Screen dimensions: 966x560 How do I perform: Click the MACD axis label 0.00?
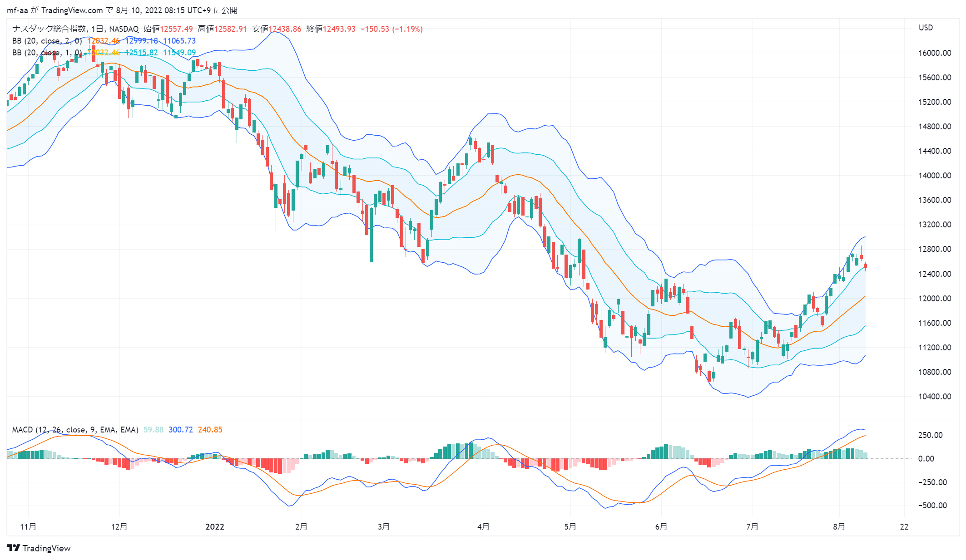tap(926, 459)
